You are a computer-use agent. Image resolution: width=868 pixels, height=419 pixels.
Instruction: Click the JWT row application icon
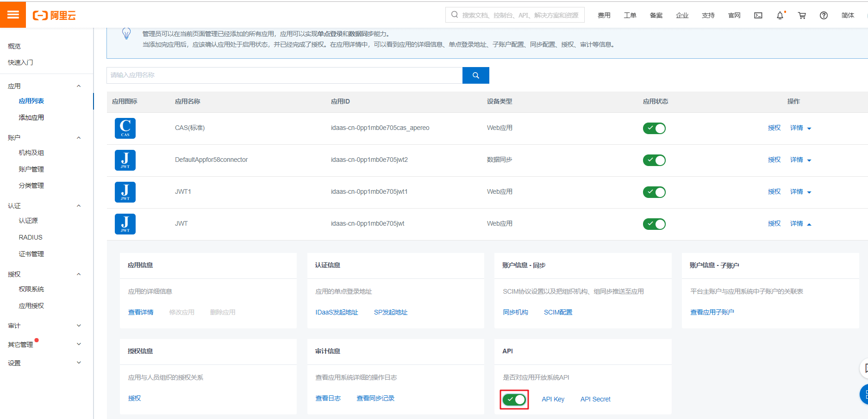(125, 224)
